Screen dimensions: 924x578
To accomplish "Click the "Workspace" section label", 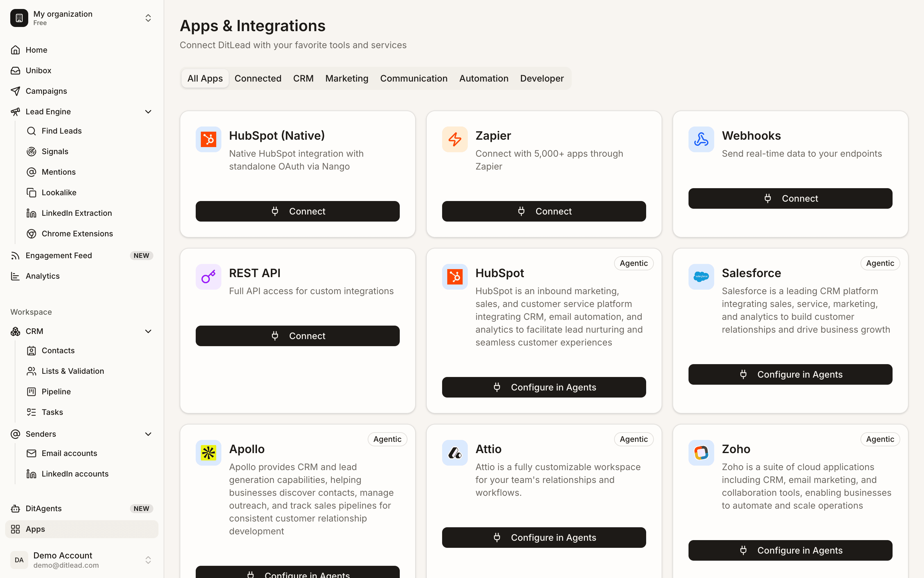I will 31,312.
